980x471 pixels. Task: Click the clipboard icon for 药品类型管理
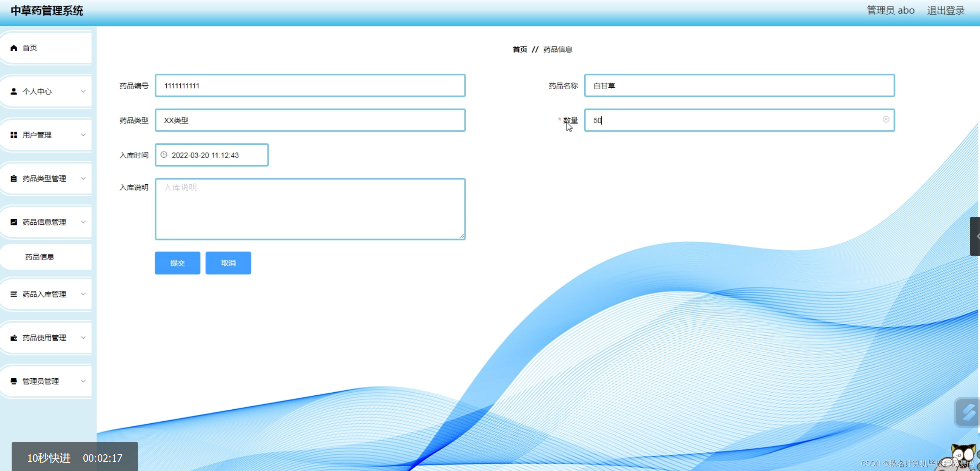tap(14, 178)
